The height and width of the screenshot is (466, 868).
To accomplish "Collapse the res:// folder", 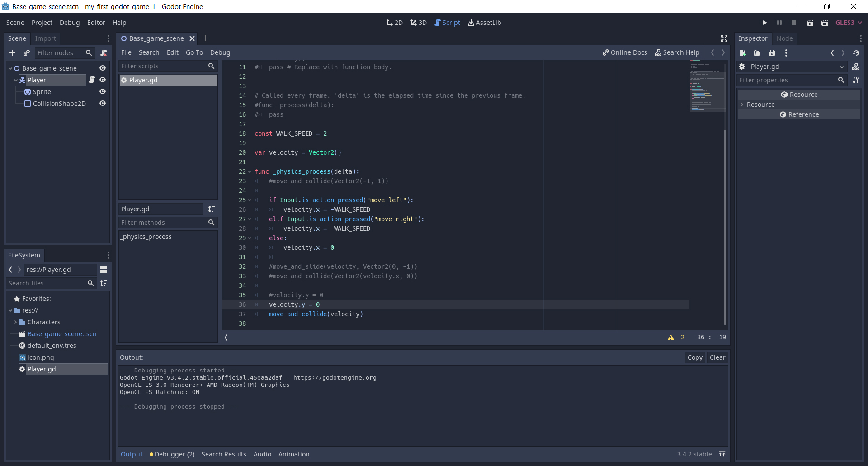I will [10, 310].
